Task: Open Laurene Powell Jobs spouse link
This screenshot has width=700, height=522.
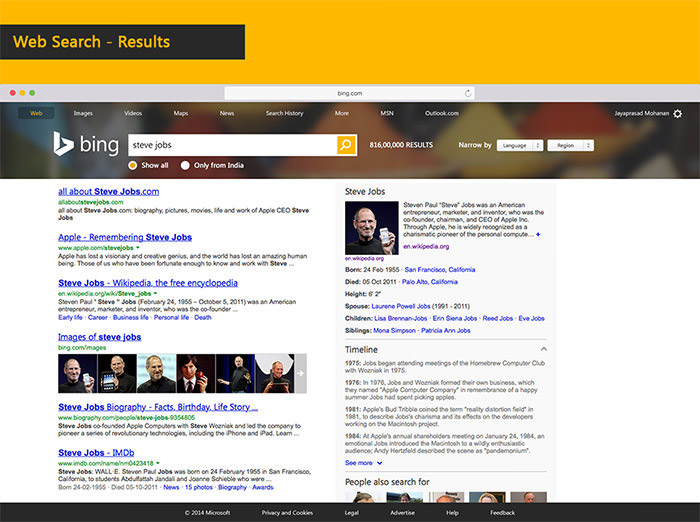Action: (400, 306)
